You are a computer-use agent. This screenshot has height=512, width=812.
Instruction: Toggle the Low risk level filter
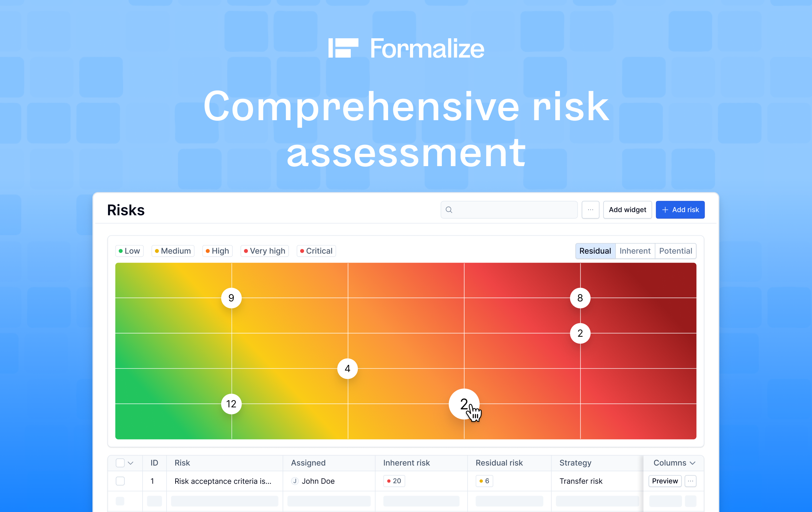tap(129, 251)
